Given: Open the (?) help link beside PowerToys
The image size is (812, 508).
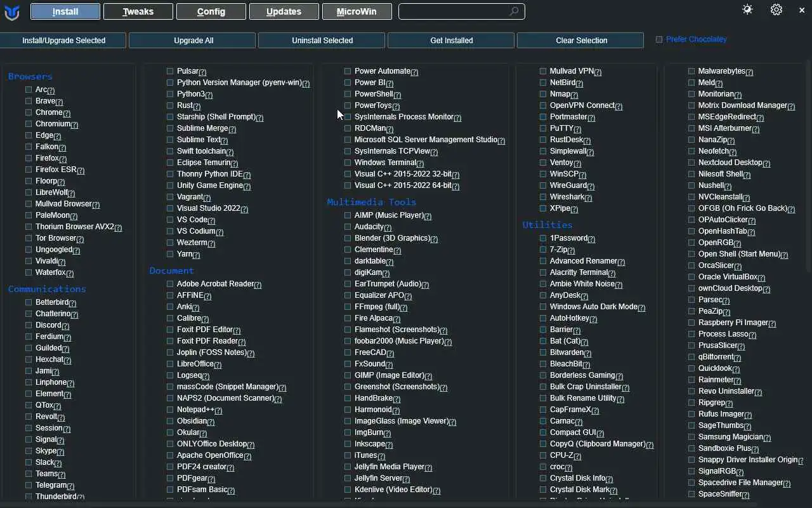Looking at the screenshot, I should (x=396, y=106).
